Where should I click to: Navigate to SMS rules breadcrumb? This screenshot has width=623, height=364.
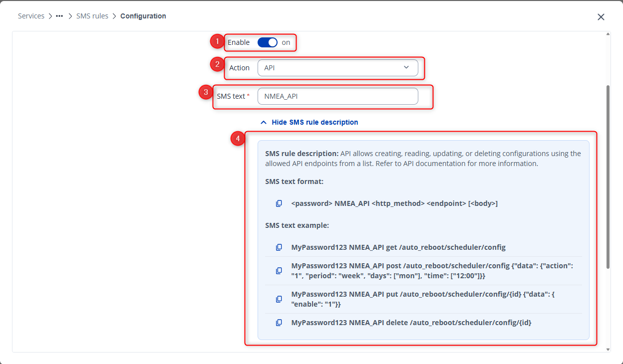(92, 16)
